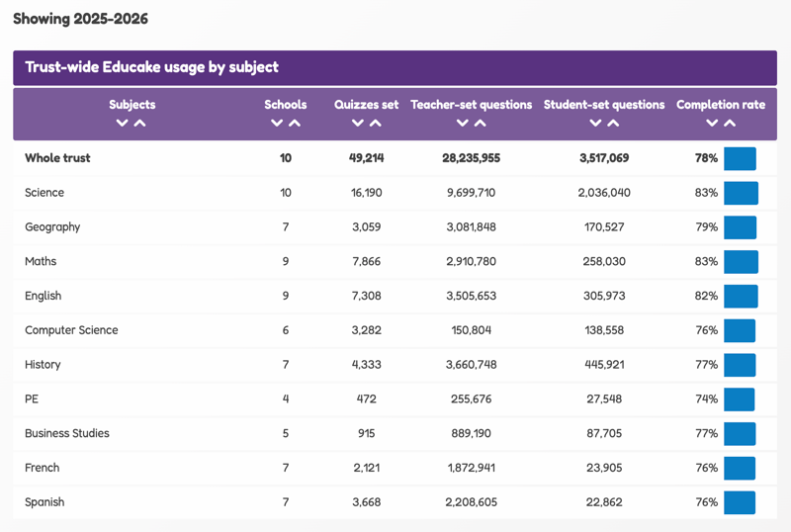Select the Whole trust row label
Viewport: 791px width, 532px height.
[57, 158]
